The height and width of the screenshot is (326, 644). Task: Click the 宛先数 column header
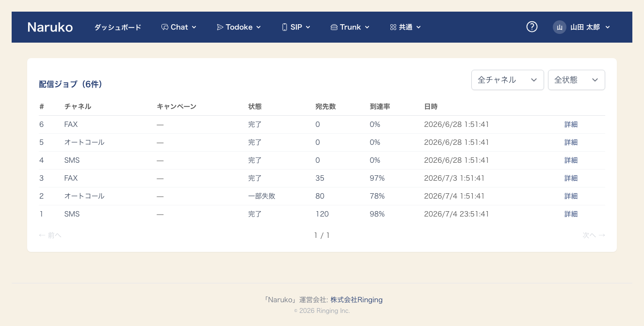click(x=325, y=107)
